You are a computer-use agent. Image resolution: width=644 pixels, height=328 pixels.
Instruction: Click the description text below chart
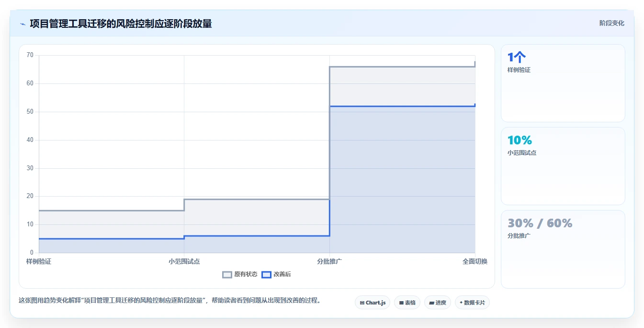(169, 301)
